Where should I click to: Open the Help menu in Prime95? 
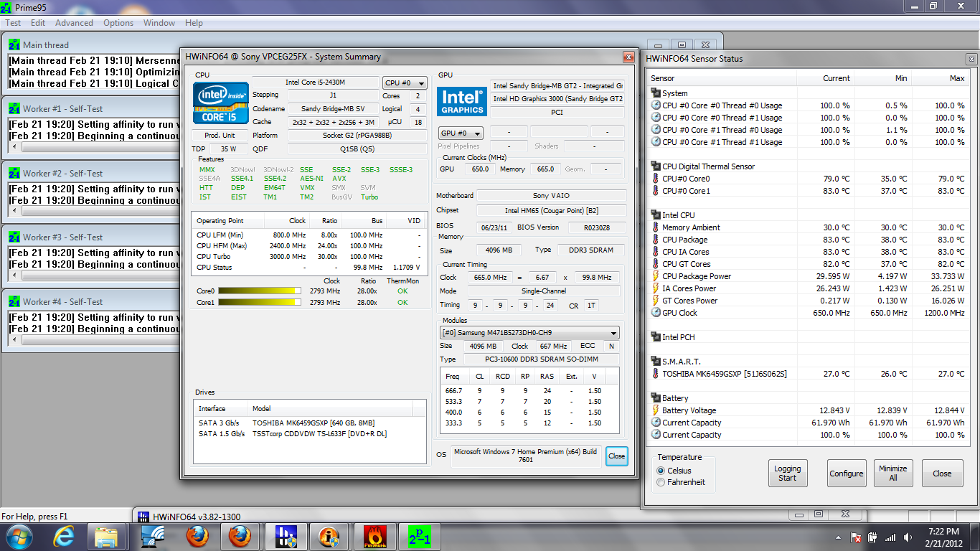tap(194, 22)
